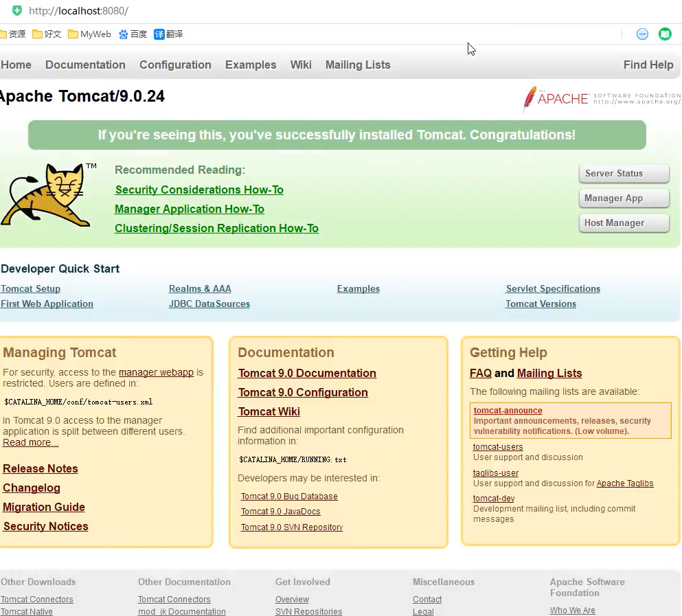
Task: Open Find Help in the navigation bar
Action: coord(648,65)
